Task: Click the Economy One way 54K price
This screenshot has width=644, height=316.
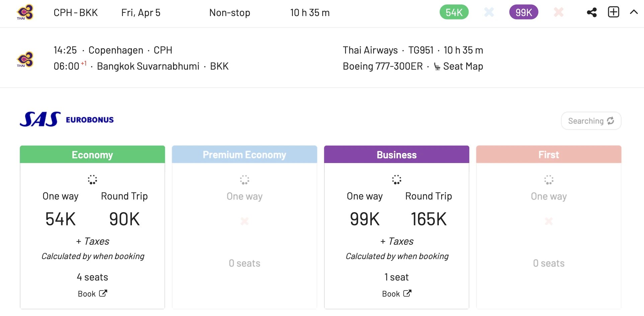Action: [x=61, y=219]
